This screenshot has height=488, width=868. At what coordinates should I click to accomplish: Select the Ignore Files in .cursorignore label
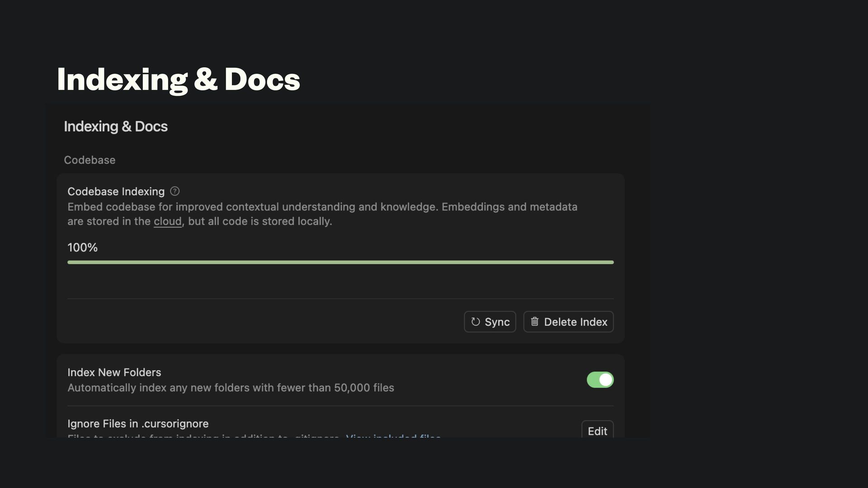(x=138, y=424)
